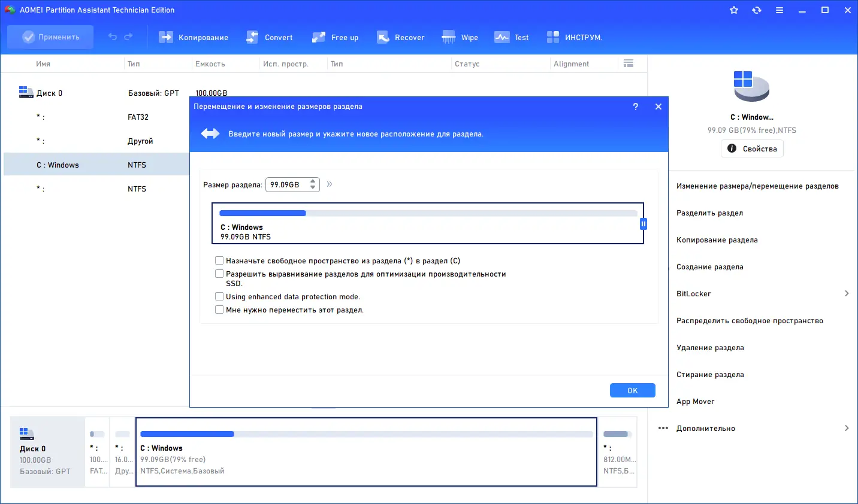Select Создание раздела in the side panel
Image resolution: width=858 pixels, height=504 pixels.
(710, 267)
